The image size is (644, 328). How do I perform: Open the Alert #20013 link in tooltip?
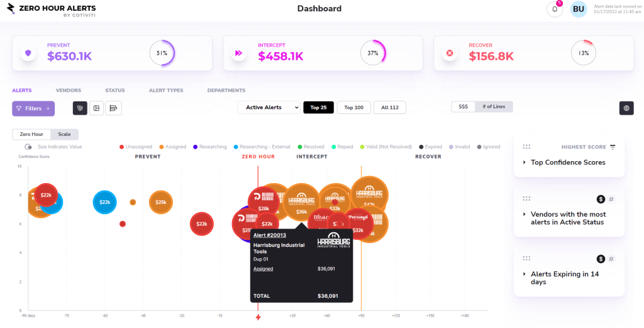point(269,235)
